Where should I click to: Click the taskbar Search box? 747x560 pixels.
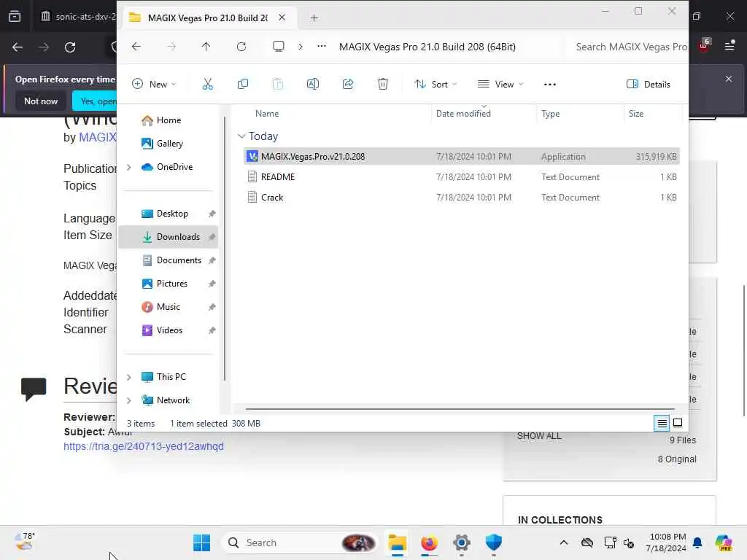(x=300, y=542)
